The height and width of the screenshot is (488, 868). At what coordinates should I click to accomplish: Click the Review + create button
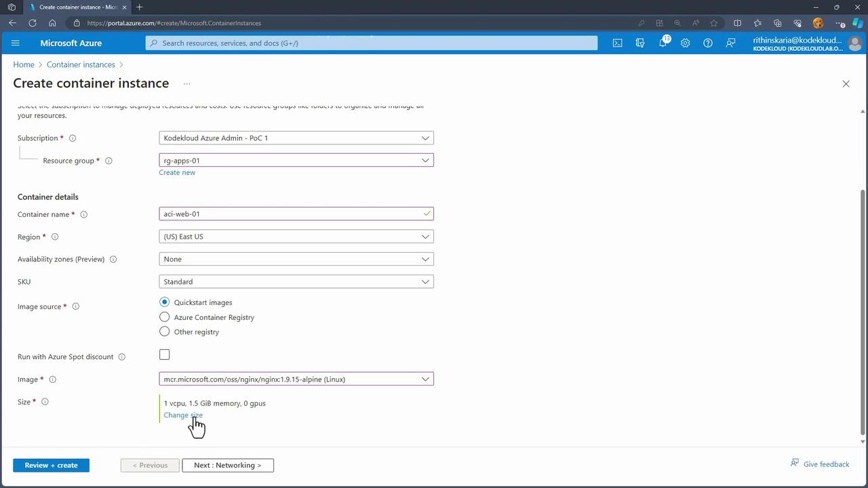pyautogui.click(x=51, y=466)
